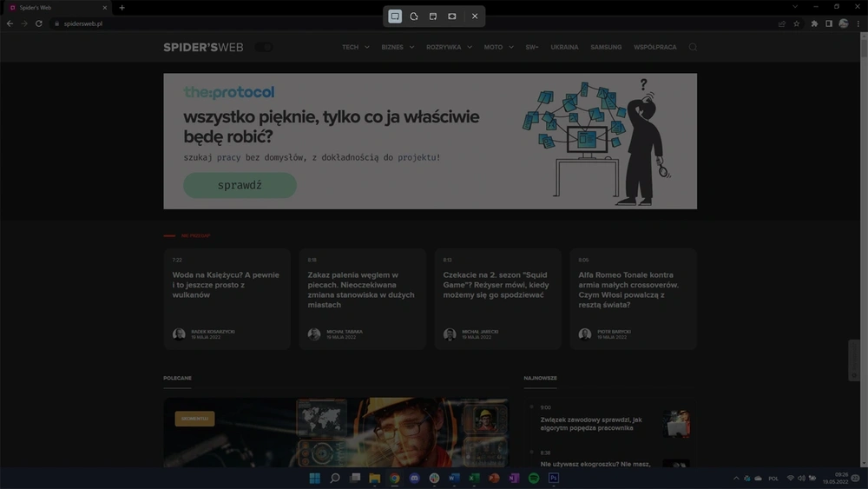Open Excel from the taskbar
This screenshot has width=868, height=489.
(475, 478)
